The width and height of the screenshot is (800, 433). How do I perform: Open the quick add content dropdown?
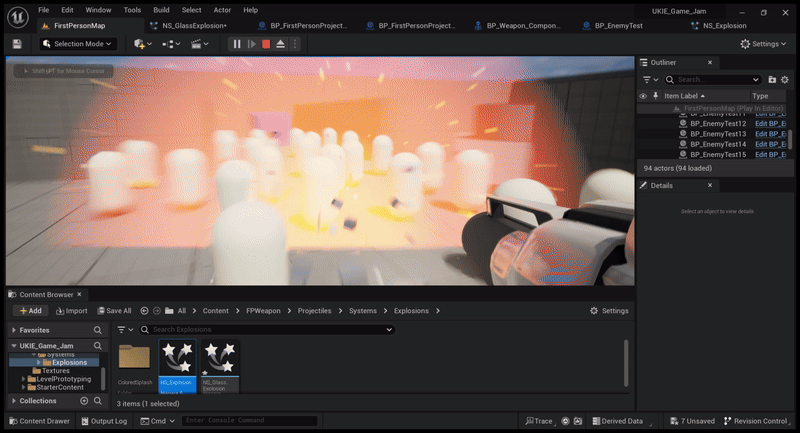(143, 44)
